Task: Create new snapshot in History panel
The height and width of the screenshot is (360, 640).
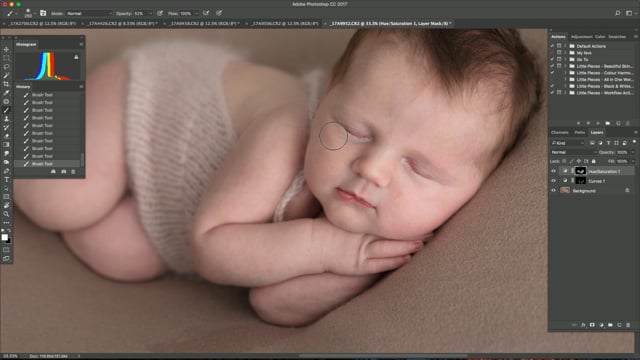Action: 64,172
